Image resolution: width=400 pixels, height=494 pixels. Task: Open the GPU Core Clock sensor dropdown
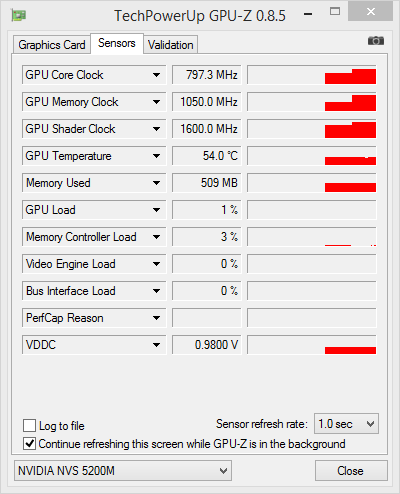[156, 75]
